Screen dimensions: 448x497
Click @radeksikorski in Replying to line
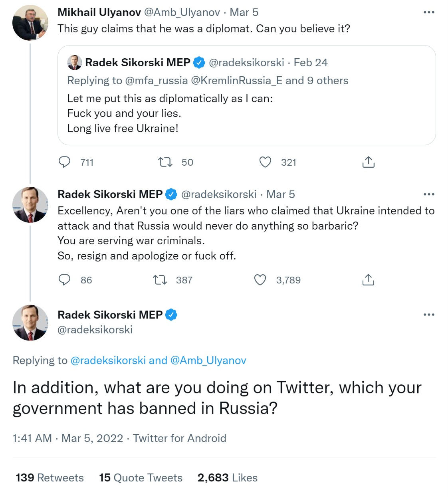pos(108,360)
